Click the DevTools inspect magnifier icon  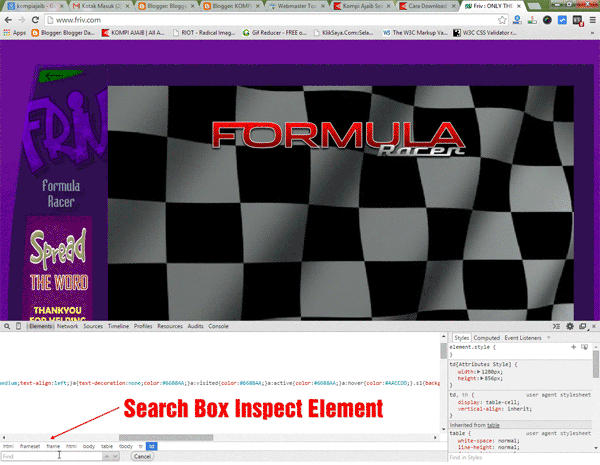click(7, 326)
